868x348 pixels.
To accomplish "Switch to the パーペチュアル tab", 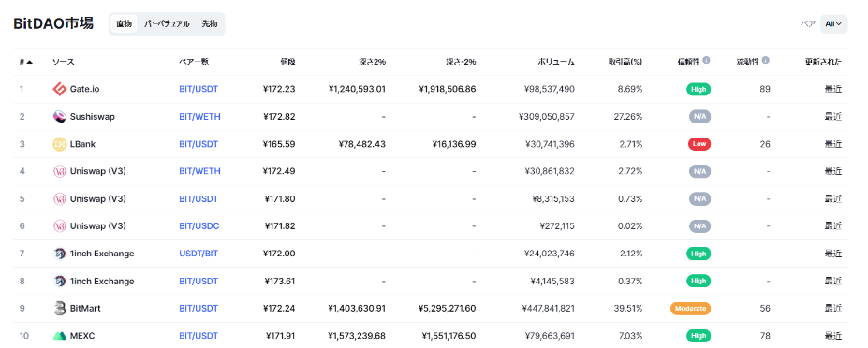I will tap(167, 23).
